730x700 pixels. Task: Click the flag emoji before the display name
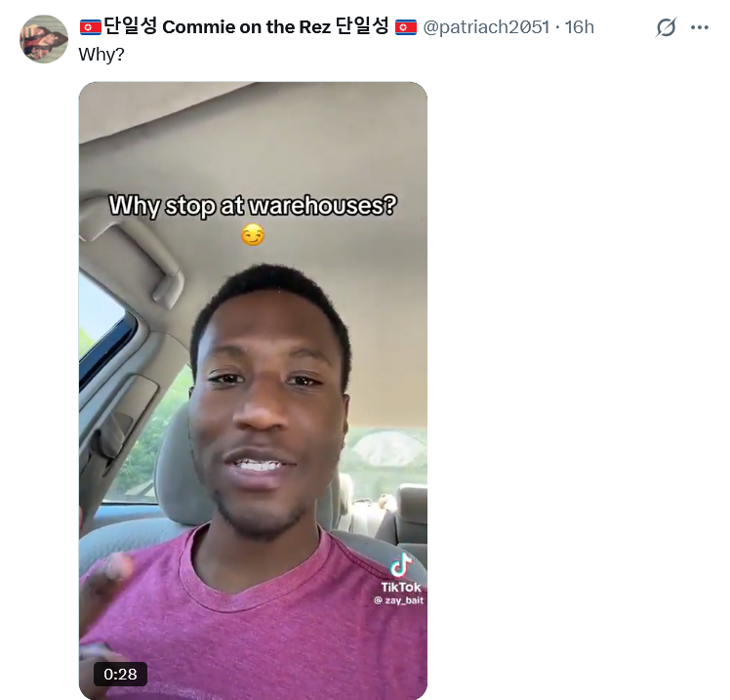(x=91, y=27)
